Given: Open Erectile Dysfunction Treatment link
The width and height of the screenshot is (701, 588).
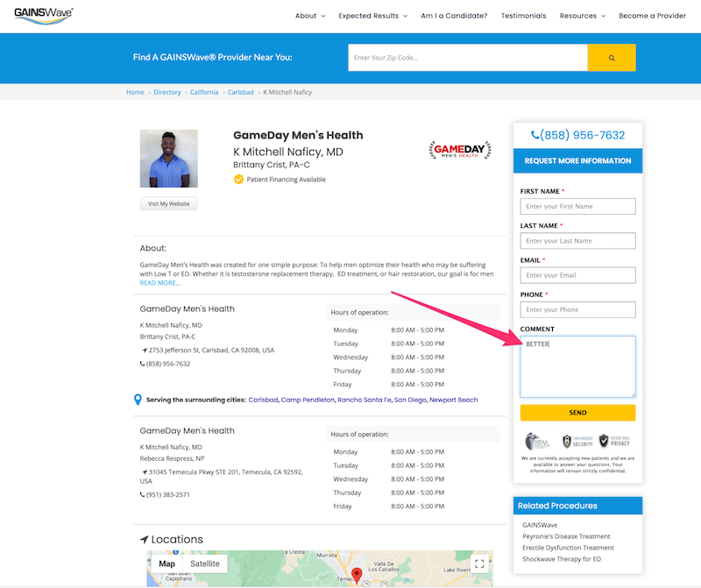Looking at the screenshot, I should click(x=568, y=548).
